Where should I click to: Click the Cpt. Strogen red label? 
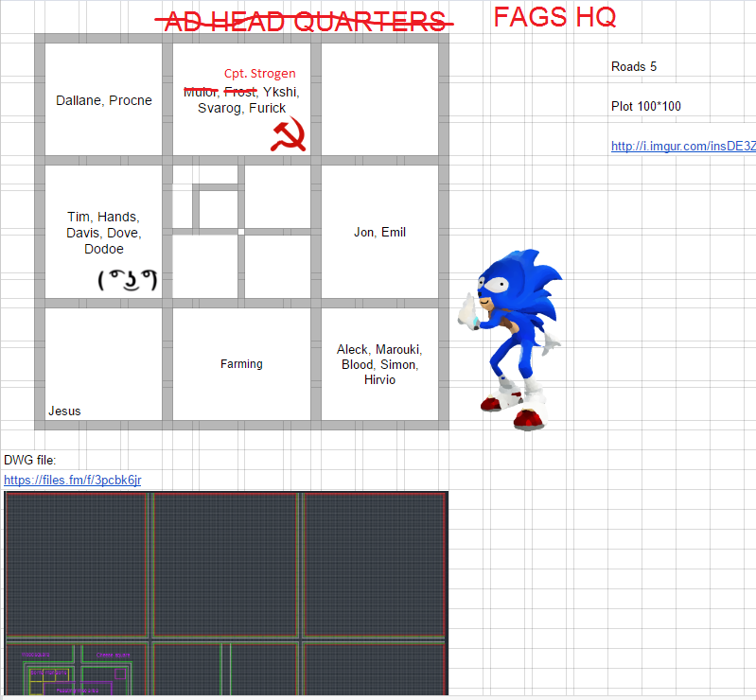[260, 73]
